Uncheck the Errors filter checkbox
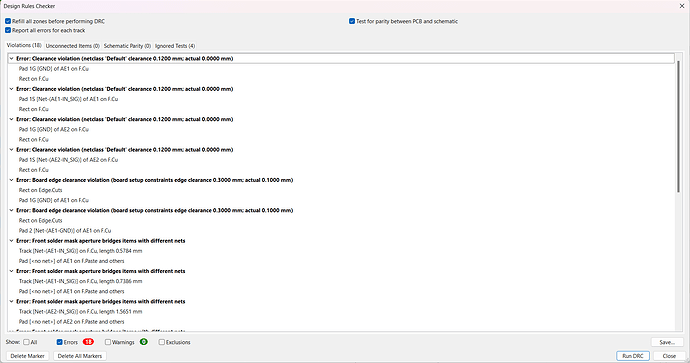Viewport: 690px width, 363px height. pos(59,342)
